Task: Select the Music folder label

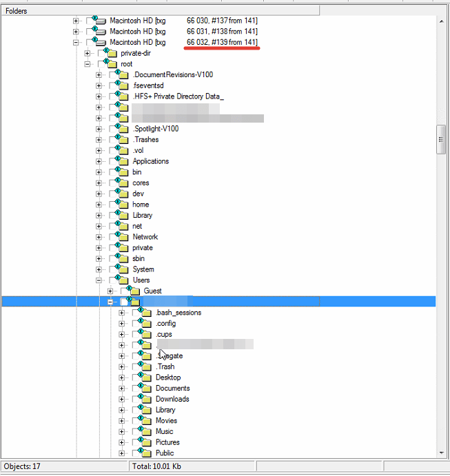Action: pos(164,431)
